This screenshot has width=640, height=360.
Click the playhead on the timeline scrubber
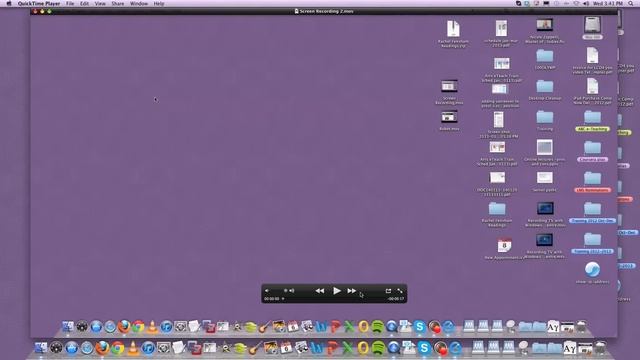tap(283, 299)
